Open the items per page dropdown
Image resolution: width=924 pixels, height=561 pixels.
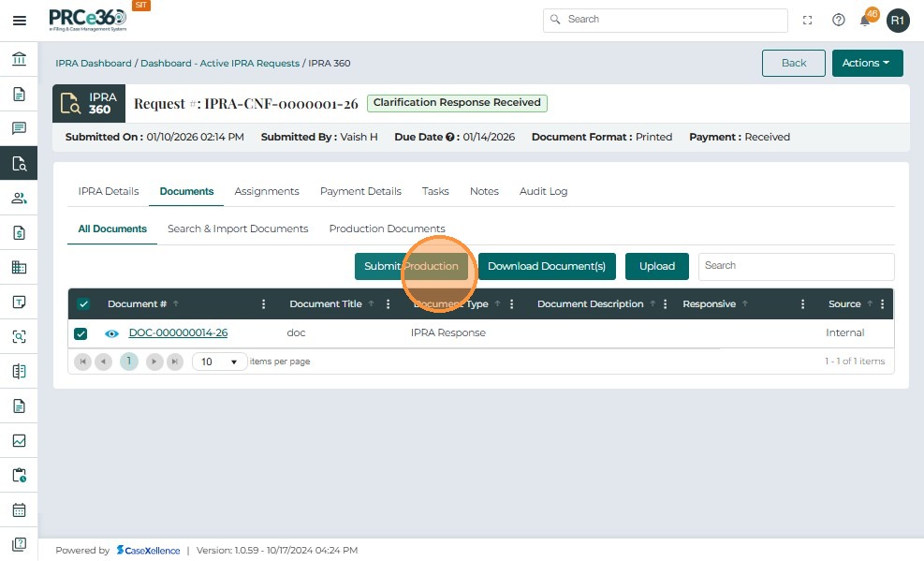219,362
